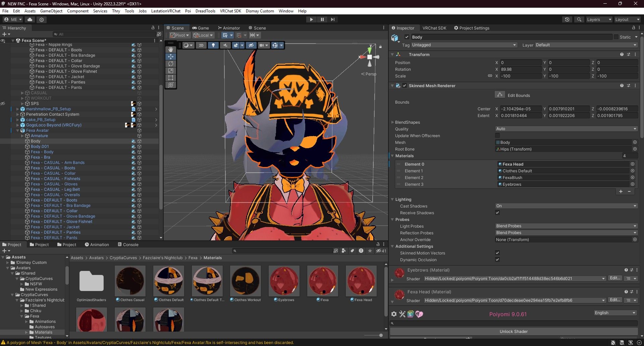The width and height of the screenshot is (644, 346).
Task: Uncheck Dynamic Occlusion
Action: click(x=497, y=259)
